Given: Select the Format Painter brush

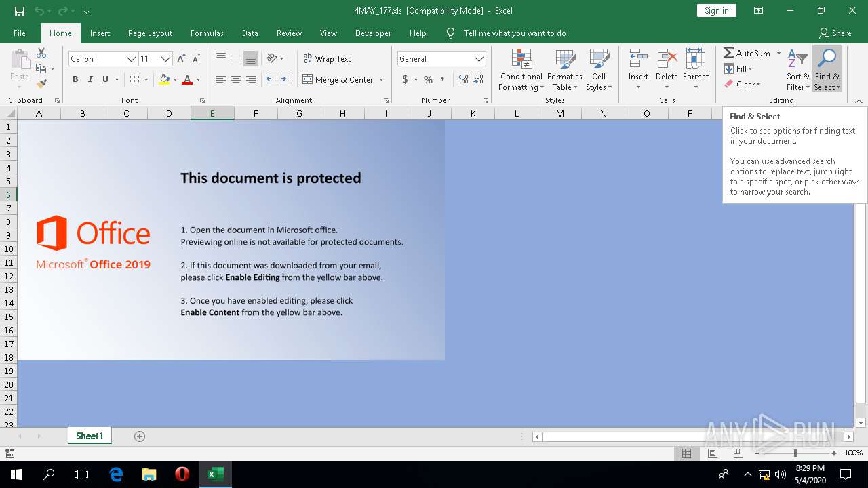Looking at the screenshot, I should tap(41, 84).
